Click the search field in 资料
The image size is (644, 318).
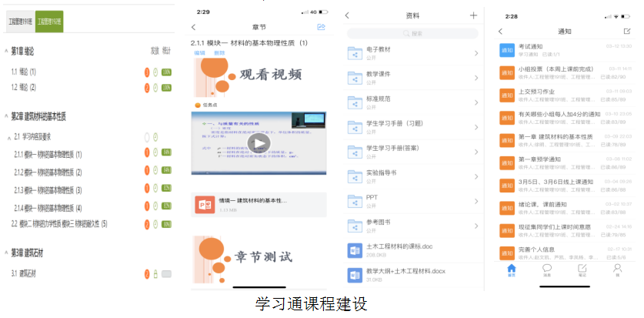tap(412, 33)
